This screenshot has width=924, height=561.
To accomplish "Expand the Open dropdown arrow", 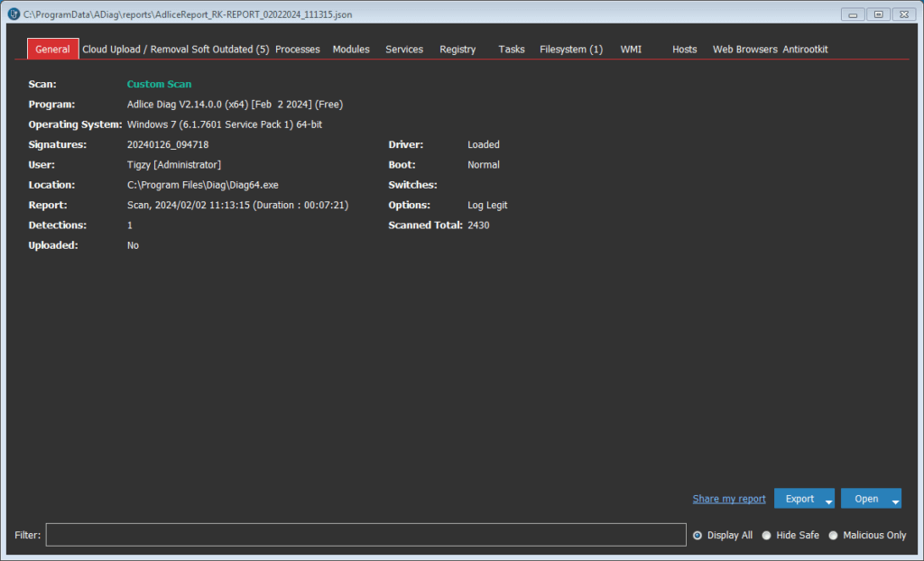I will click(x=896, y=501).
